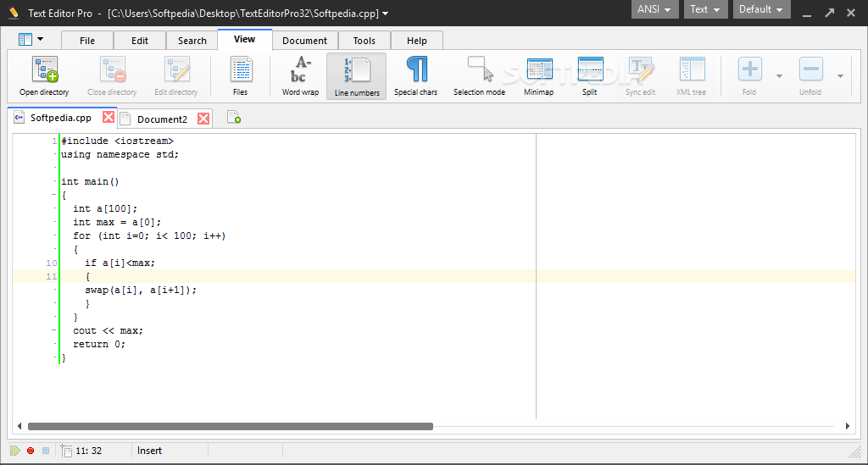
Task: Switch to the Document2 tab
Action: [x=162, y=119]
